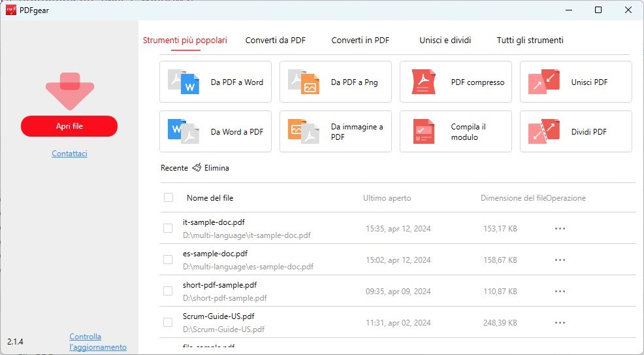Click the Da Word a PDF icon
644x355 pixels.
[x=183, y=131]
